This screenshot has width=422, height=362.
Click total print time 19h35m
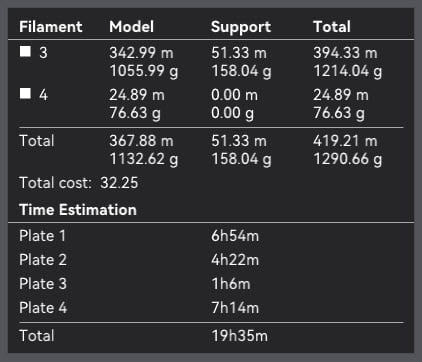[x=239, y=336]
